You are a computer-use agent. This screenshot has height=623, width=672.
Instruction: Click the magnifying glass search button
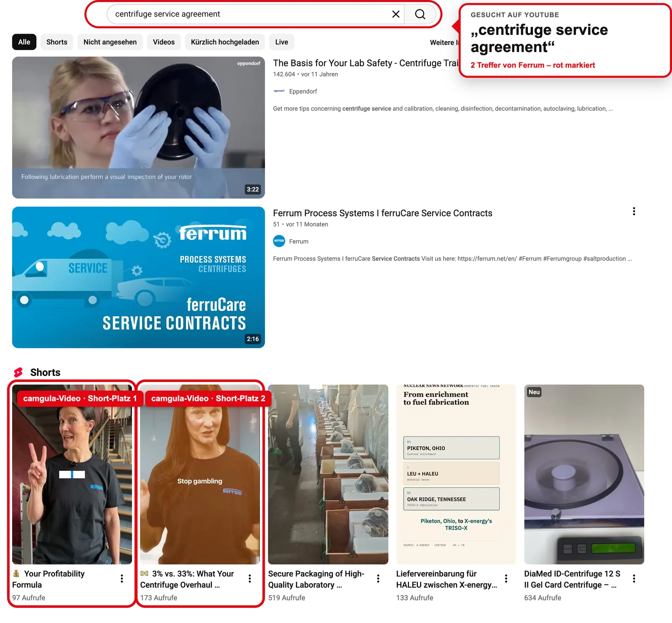click(x=420, y=14)
